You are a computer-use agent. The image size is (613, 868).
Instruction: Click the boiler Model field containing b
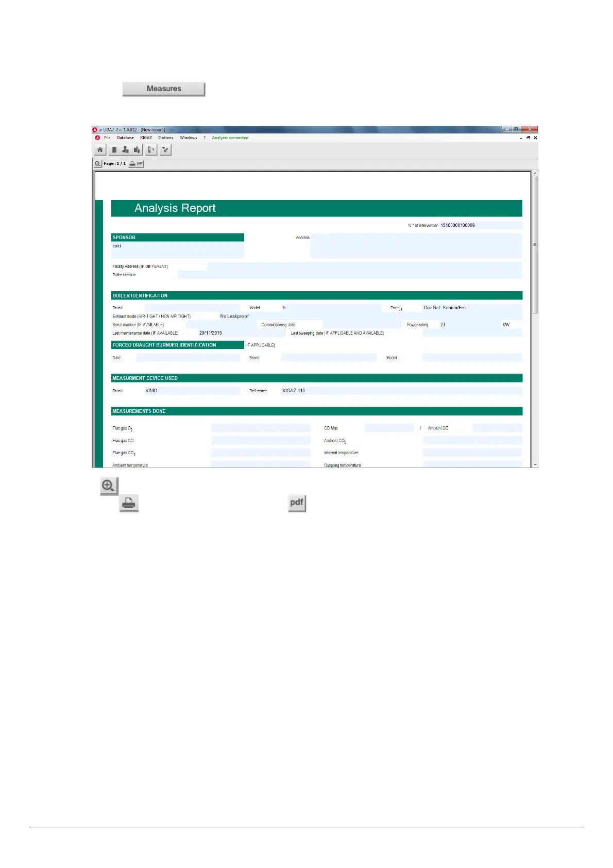point(331,308)
